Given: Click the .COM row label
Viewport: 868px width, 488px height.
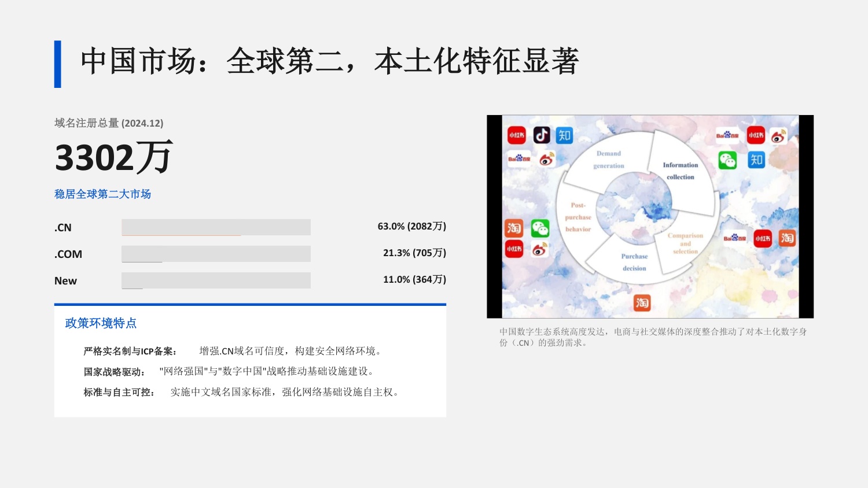Looking at the screenshot, I should pyautogui.click(x=68, y=254).
